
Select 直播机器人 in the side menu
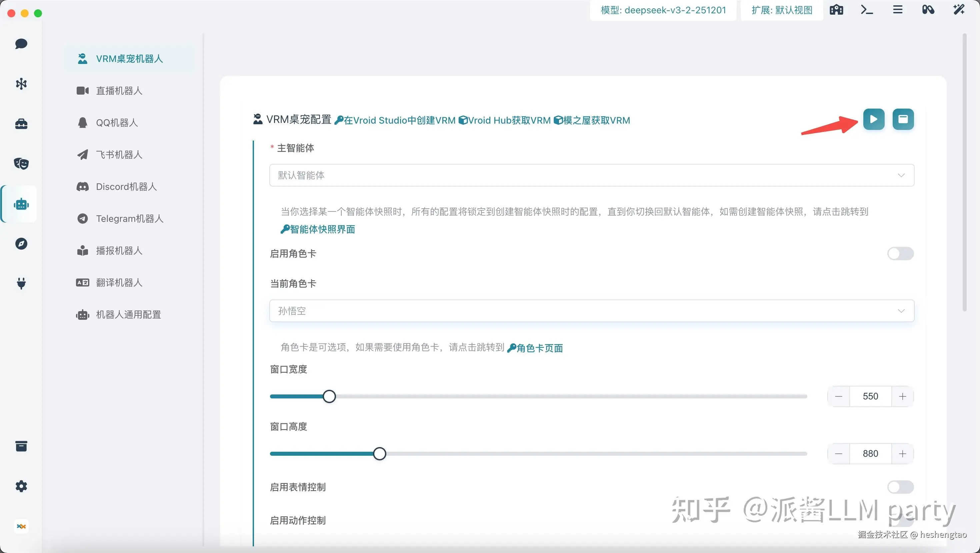click(119, 91)
